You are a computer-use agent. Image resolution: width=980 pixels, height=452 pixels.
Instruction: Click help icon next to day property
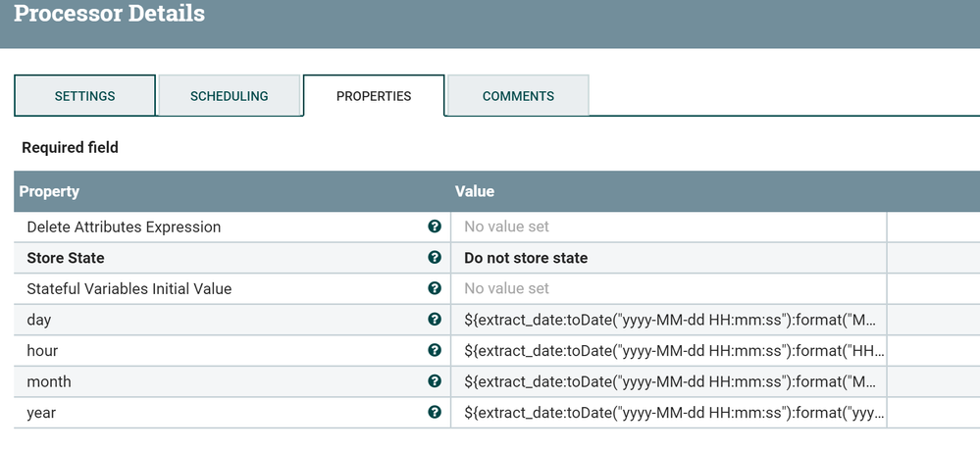coord(435,320)
